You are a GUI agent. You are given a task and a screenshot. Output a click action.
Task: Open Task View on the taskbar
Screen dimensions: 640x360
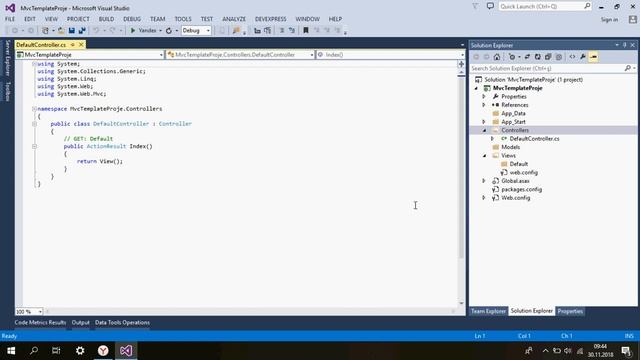56,351
